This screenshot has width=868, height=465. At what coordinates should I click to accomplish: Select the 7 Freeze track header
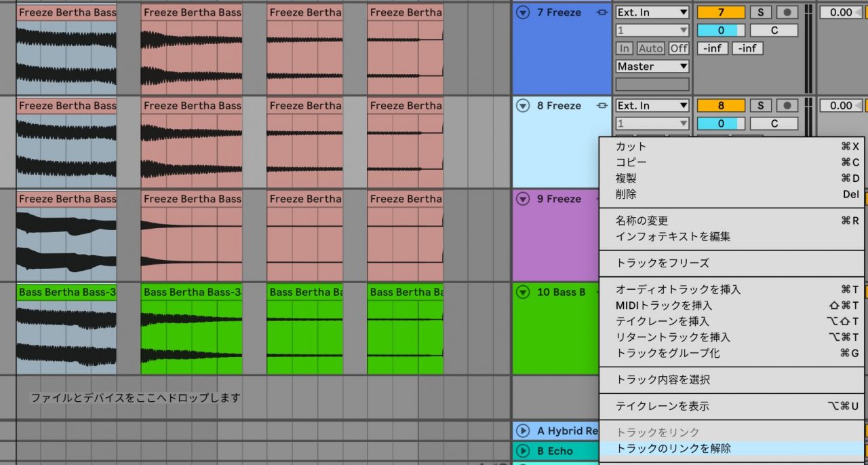pyautogui.click(x=562, y=49)
